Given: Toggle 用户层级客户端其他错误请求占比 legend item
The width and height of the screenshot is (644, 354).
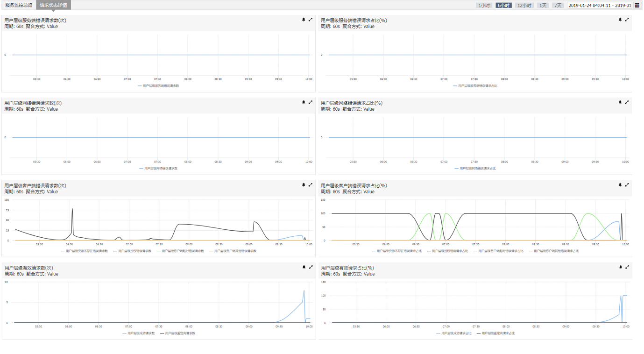Looking at the screenshot, I should [x=553, y=251].
